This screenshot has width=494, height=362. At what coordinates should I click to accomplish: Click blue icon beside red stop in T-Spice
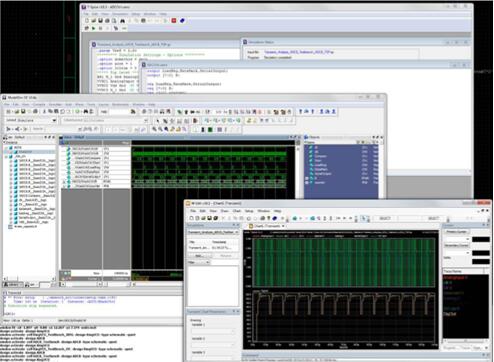click(x=182, y=21)
